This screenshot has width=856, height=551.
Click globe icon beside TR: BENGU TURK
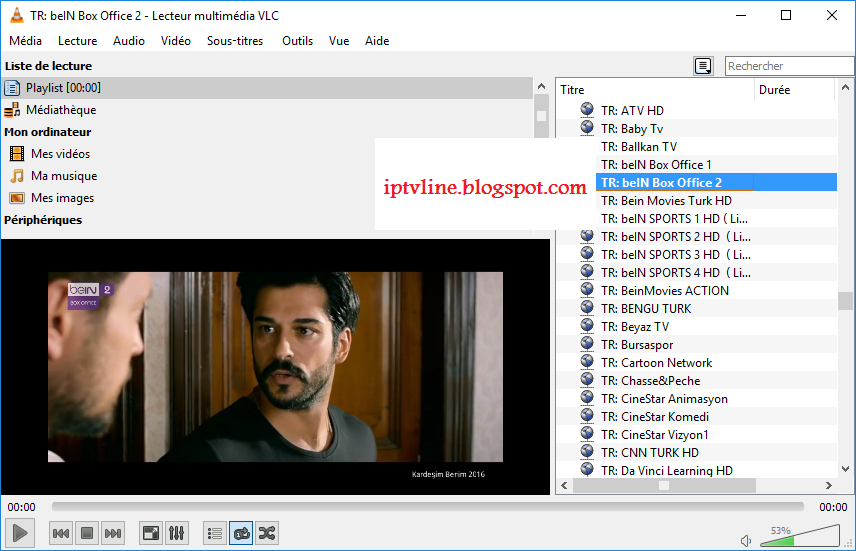pyautogui.click(x=587, y=307)
